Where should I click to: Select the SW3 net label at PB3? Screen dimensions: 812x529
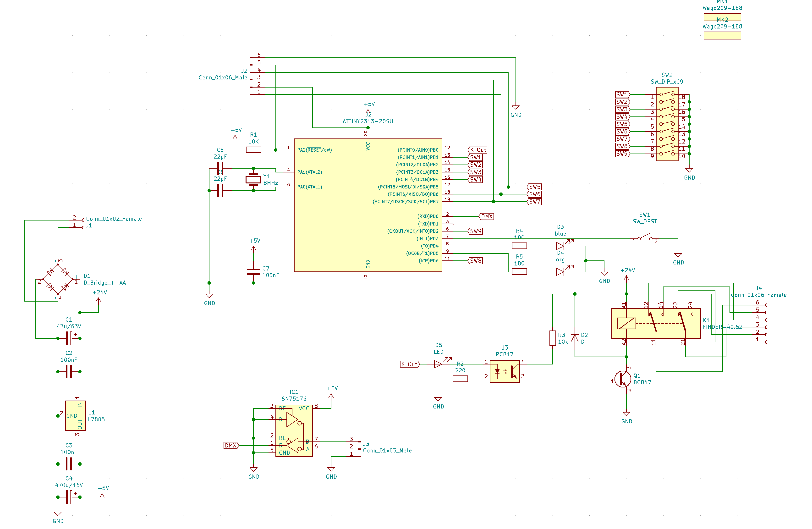475,172
